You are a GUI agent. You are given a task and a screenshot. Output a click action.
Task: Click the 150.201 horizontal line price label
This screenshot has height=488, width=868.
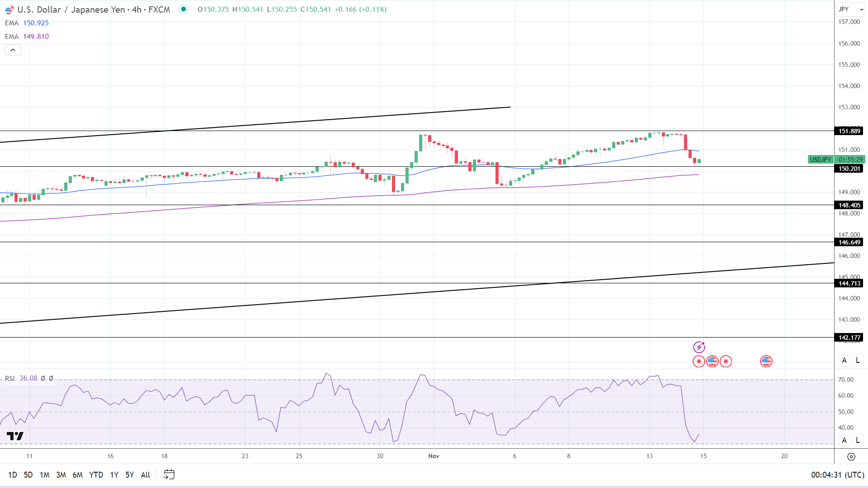[849, 169]
